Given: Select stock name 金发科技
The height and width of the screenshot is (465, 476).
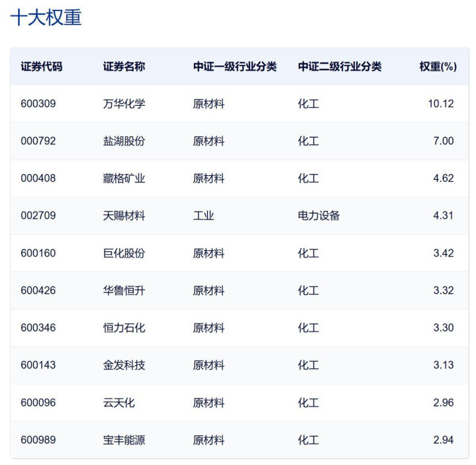Looking at the screenshot, I should pos(124,365).
